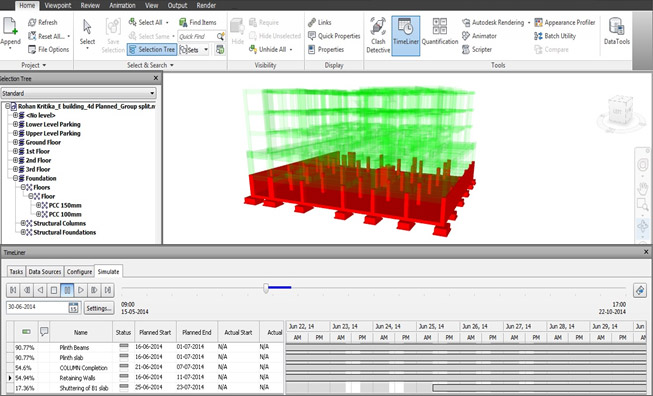Click the TimeLiner ribbon icon
Image resolution: width=653 pixels, height=396 pixels.
coord(406,35)
